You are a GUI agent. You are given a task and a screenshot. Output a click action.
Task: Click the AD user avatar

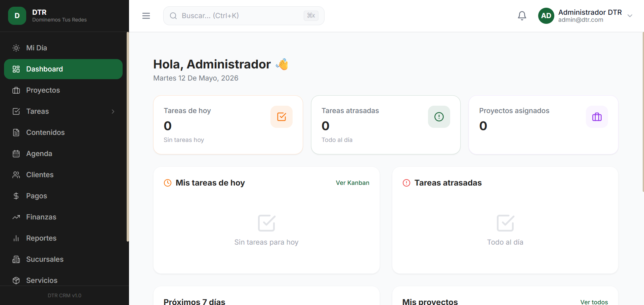[x=546, y=16]
